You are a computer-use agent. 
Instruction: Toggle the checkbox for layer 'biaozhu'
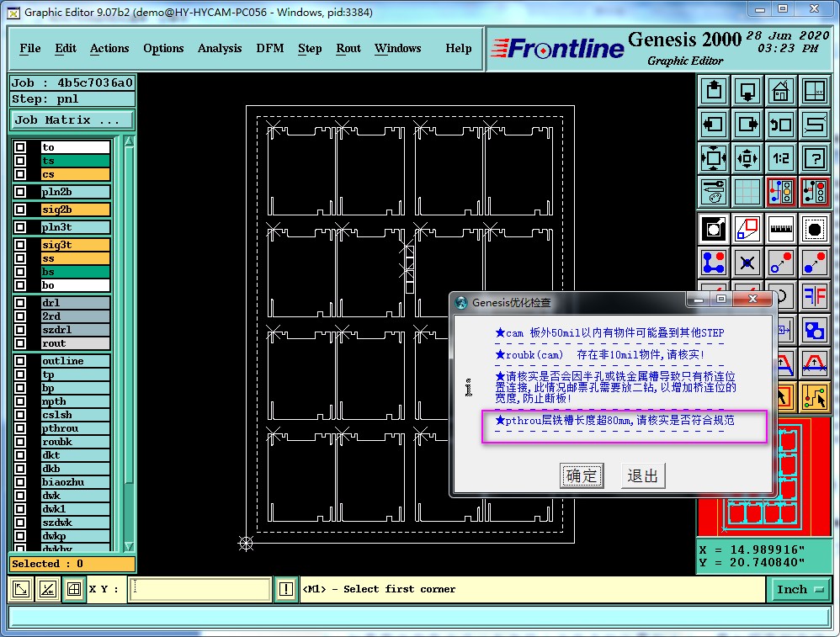click(20, 482)
